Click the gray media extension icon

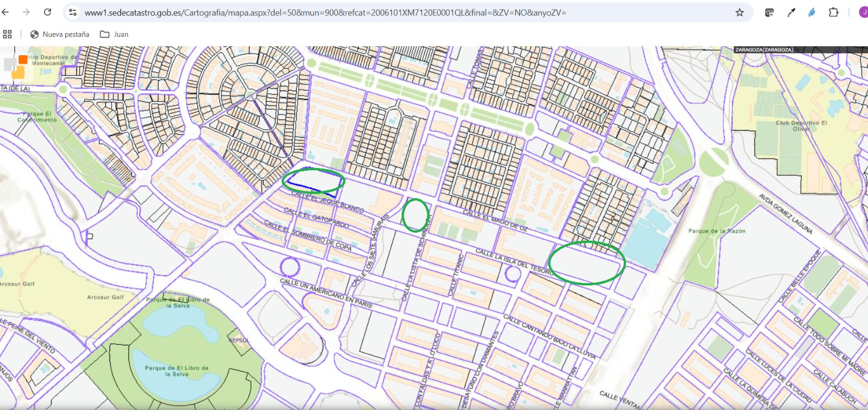pos(769,12)
